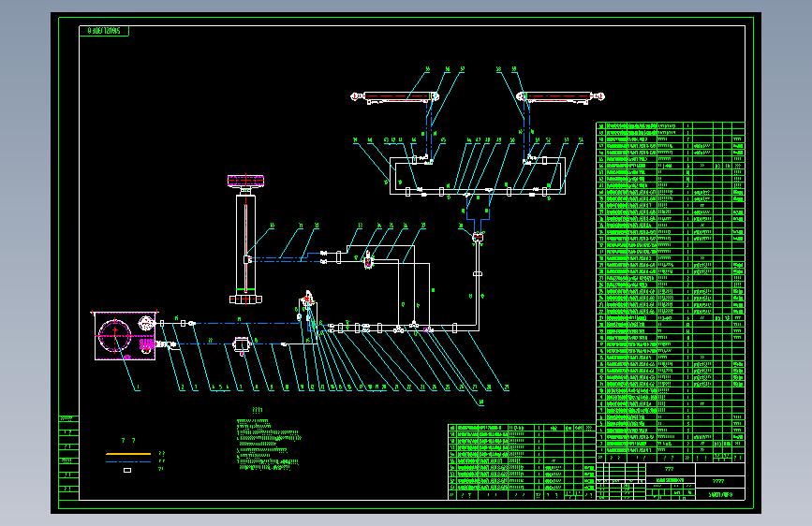The width and height of the screenshot is (812, 526).
Task: Click the green technical notes text block
Action: (268, 445)
